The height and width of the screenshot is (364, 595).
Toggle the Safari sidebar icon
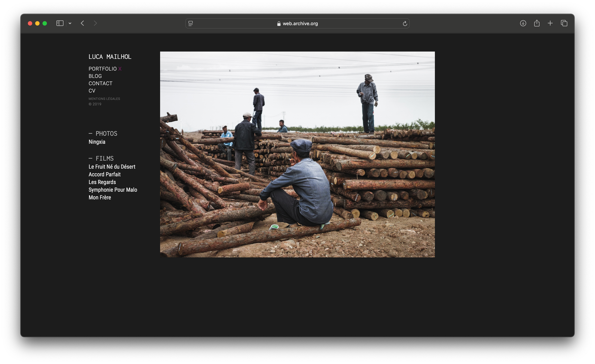pos(60,23)
